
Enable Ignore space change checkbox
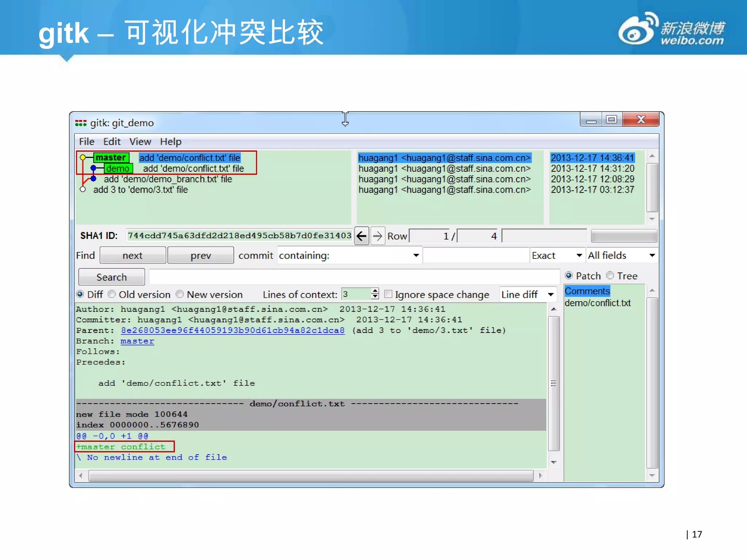click(x=388, y=294)
